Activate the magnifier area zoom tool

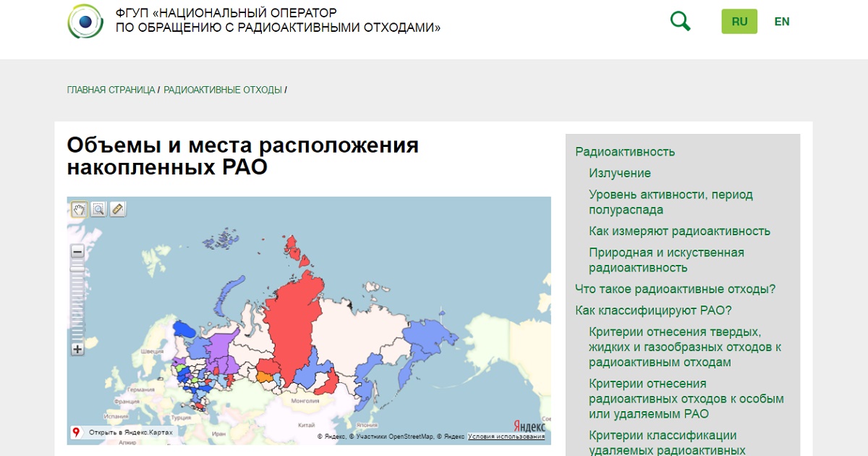98,209
